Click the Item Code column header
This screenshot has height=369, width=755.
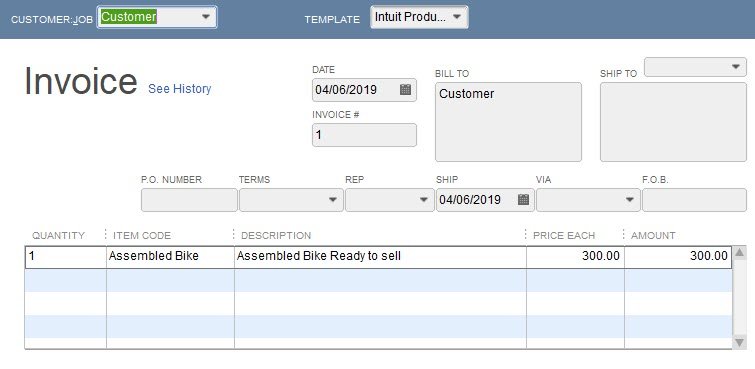click(x=142, y=236)
